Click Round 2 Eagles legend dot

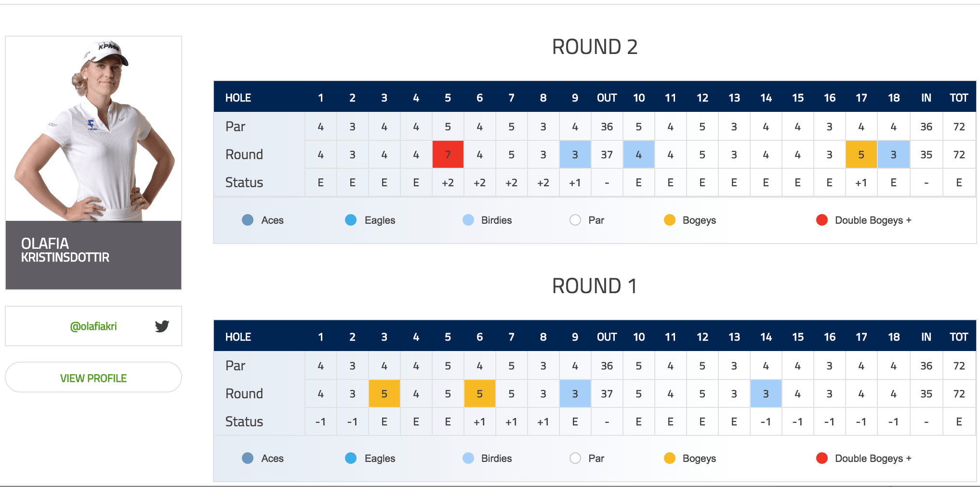[x=351, y=220]
